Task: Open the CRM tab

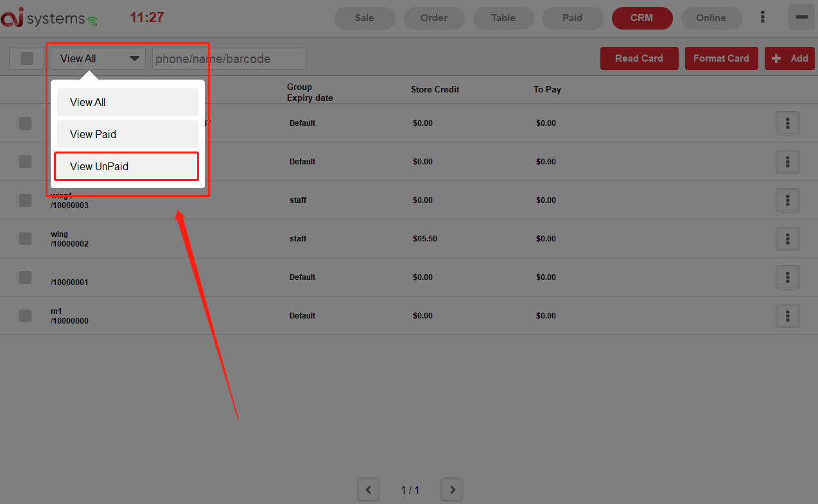Action: [x=642, y=18]
